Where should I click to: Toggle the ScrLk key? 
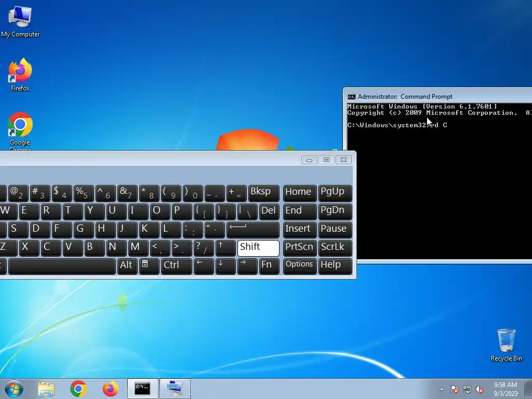click(x=335, y=248)
